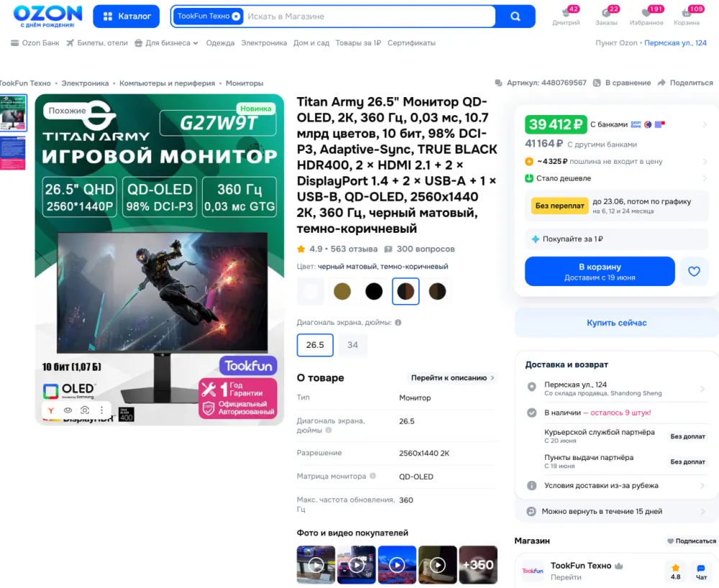The image size is (719, 588).
Task: Click Покупайте за 1₽ offer
Action: 616,239
